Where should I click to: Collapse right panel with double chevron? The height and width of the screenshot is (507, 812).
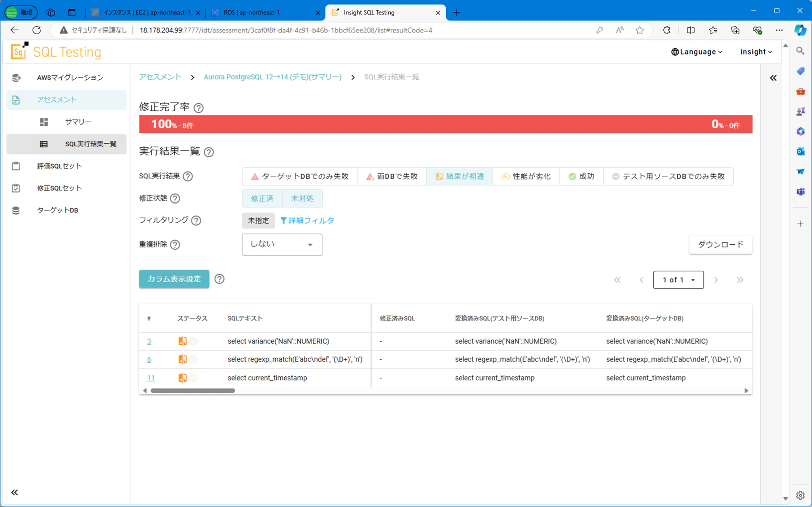pyautogui.click(x=773, y=78)
